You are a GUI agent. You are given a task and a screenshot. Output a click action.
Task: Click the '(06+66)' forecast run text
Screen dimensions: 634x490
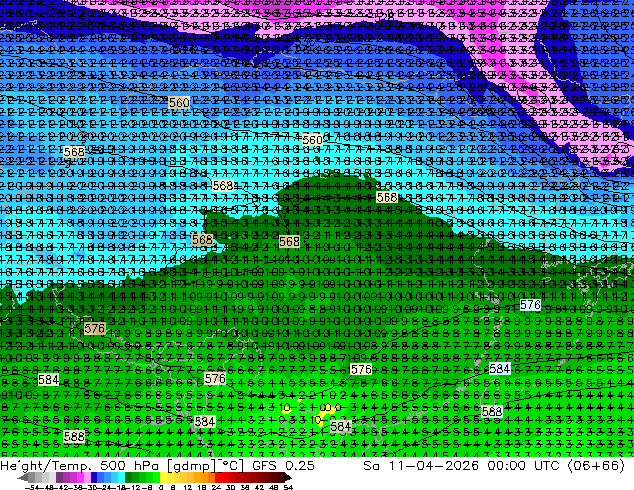(x=596, y=466)
